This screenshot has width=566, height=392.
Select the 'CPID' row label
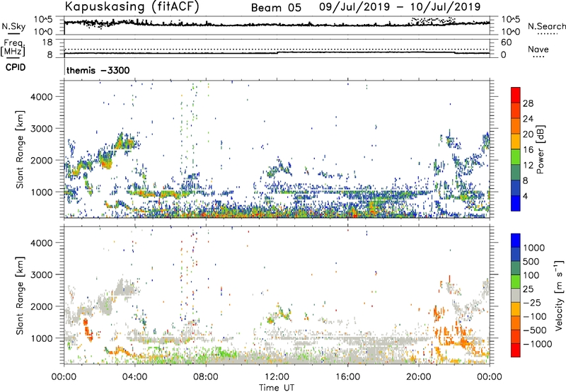click(16, 67)
